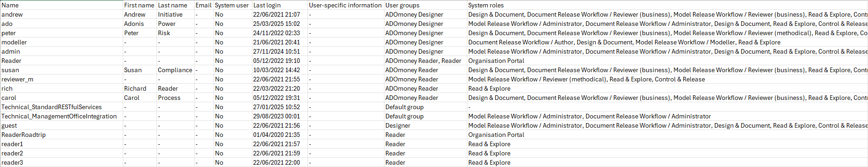Click last login '21/06/2021 20:41'
The height and width of the screenshot is (167, 868).
(280, 42)
